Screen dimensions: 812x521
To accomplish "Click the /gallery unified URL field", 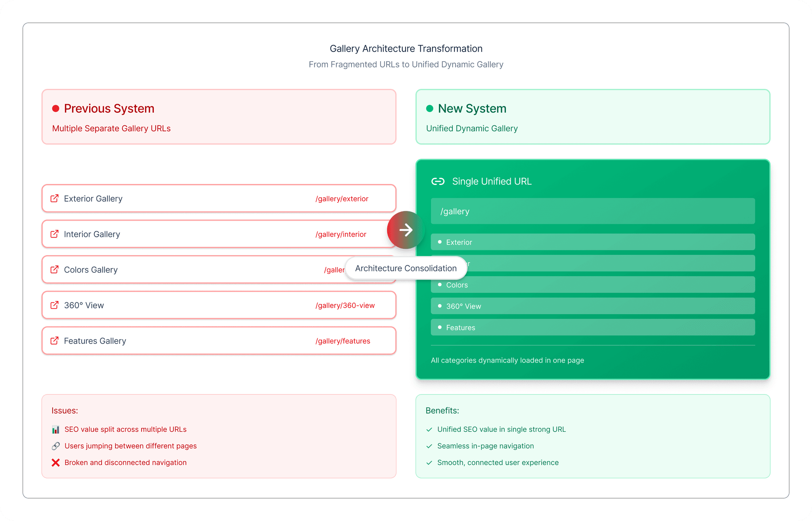I will point(592,211).
